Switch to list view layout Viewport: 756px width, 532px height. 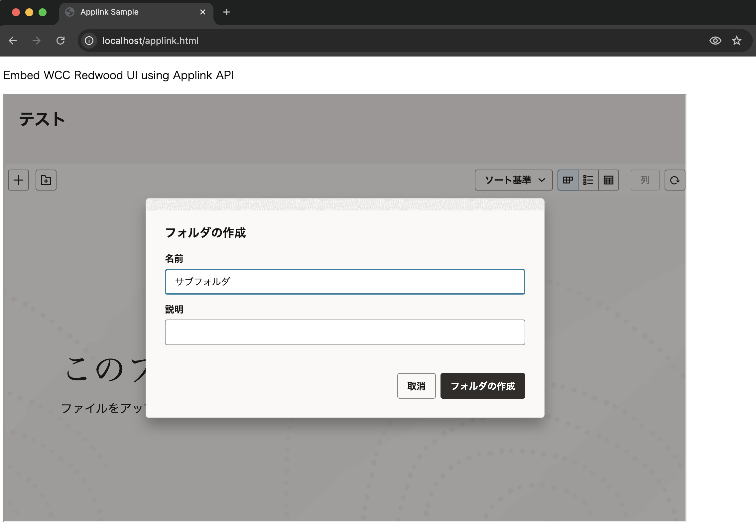588,180
